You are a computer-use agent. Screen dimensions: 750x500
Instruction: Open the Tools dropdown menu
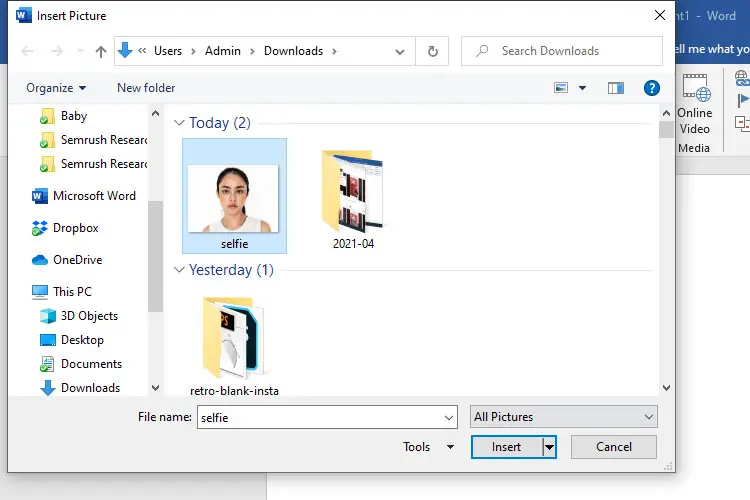coord(428,447)
